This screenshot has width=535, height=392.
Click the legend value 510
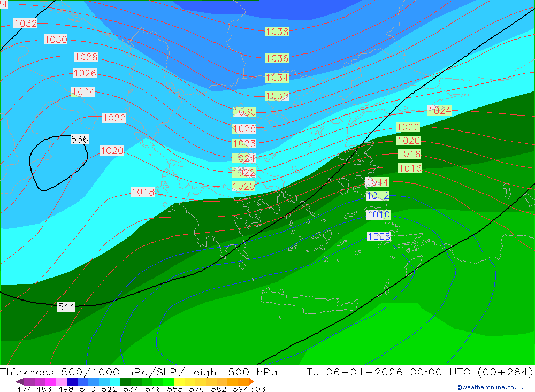(x=87, y=389)
